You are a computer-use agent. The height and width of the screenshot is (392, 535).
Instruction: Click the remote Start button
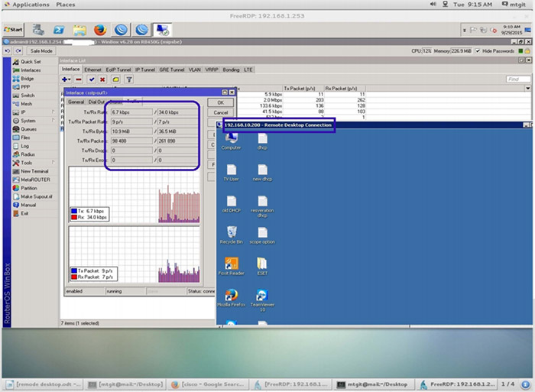coord(13,30)
